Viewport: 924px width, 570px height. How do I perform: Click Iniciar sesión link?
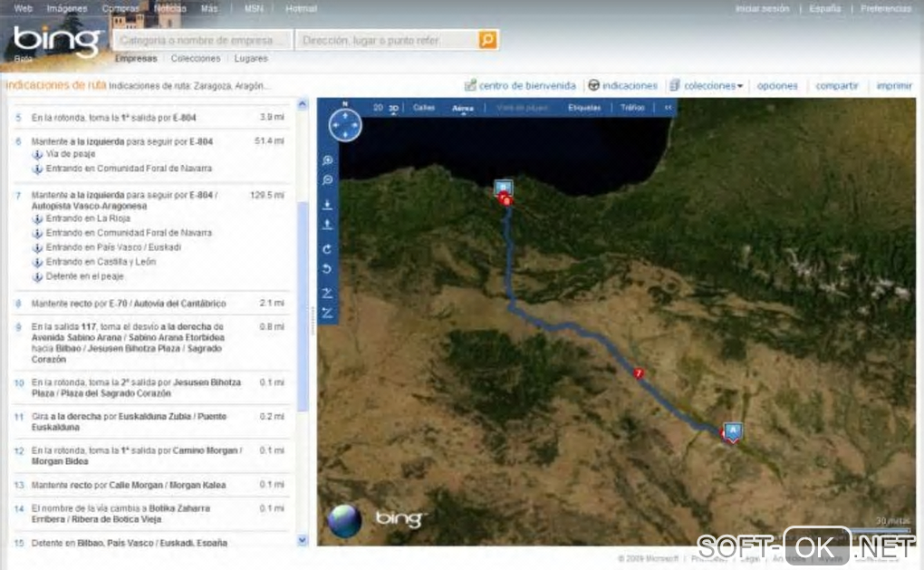pos(762,8)
